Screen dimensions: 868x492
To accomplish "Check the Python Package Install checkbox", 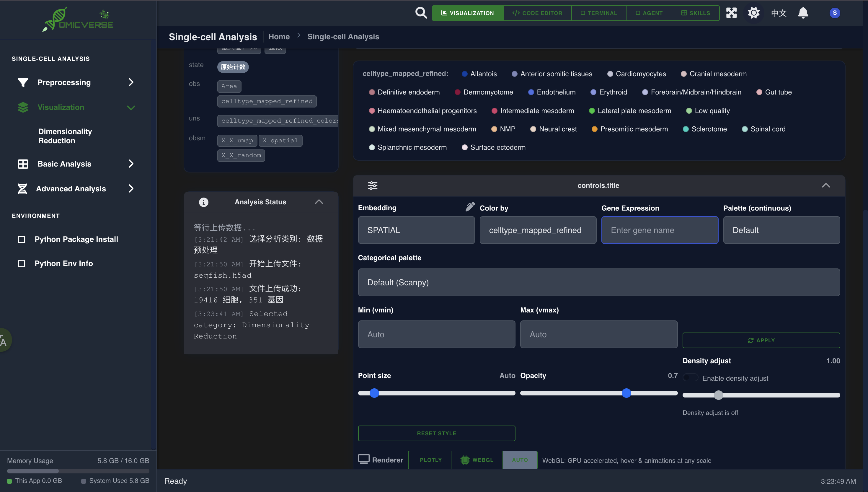I will [x=22, y=239].
